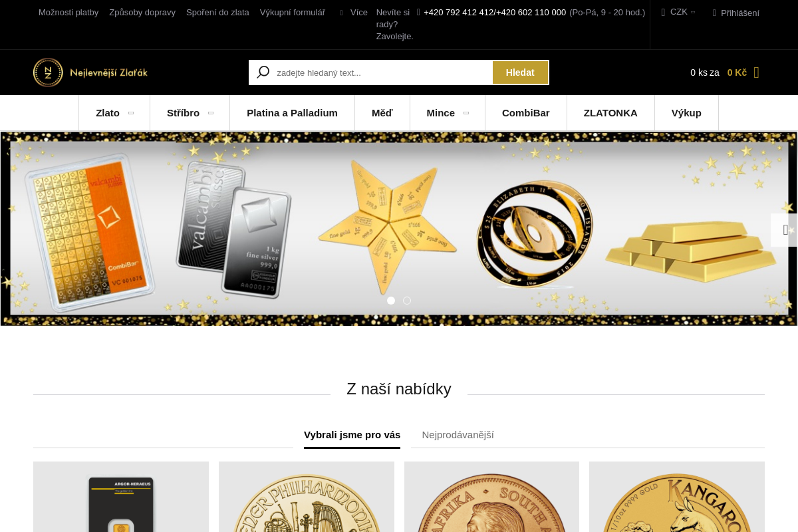798x532 pixels.
Task: Click the login icon beside Přihlášení
Action: pyautogui.click(x=714, y=13)
